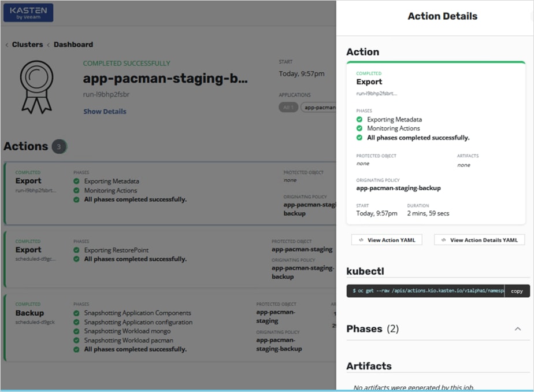534x392 pixels.
Task: Click green check by Monitoring Actions in details panel
Action: (359, 128)
